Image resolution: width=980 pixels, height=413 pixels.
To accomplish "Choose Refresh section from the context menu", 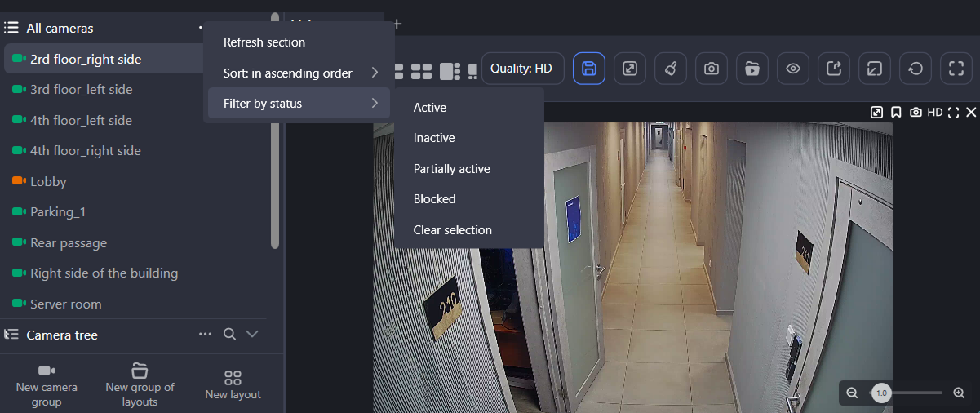I will point(264,42).
